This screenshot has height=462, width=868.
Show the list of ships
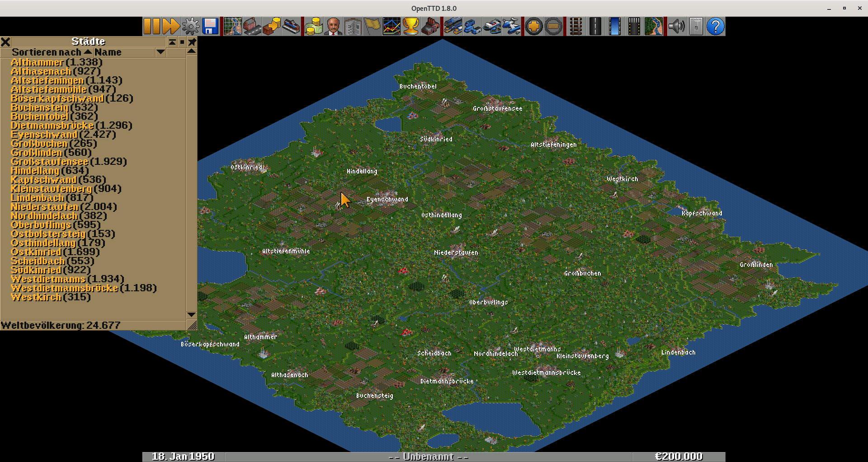tap(492, 27)
